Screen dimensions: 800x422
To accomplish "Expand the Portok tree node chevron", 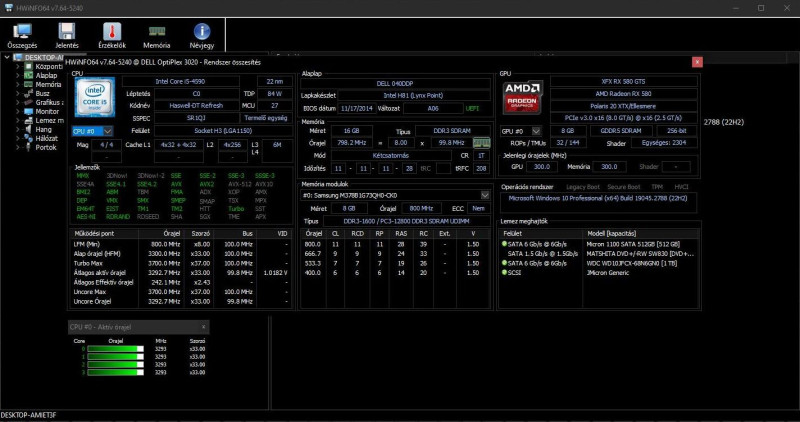I will (17, 147).
